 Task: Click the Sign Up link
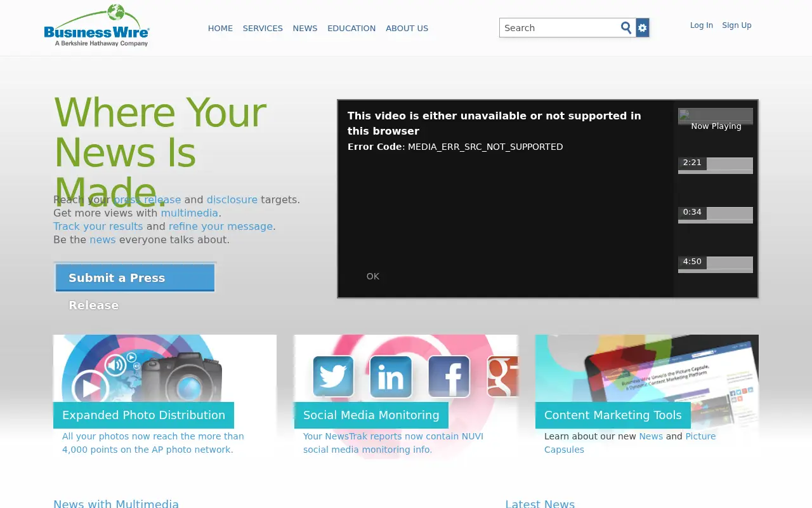coord(737,25)
